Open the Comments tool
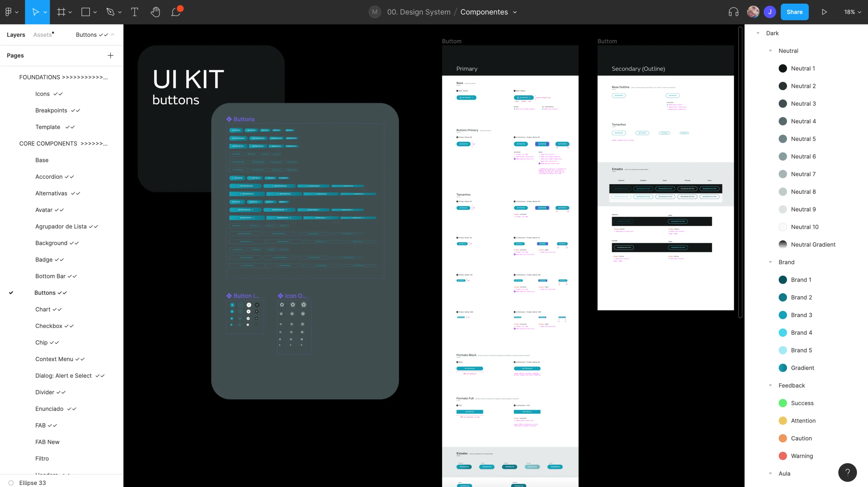Screen dimensions: 868x487 176,12
